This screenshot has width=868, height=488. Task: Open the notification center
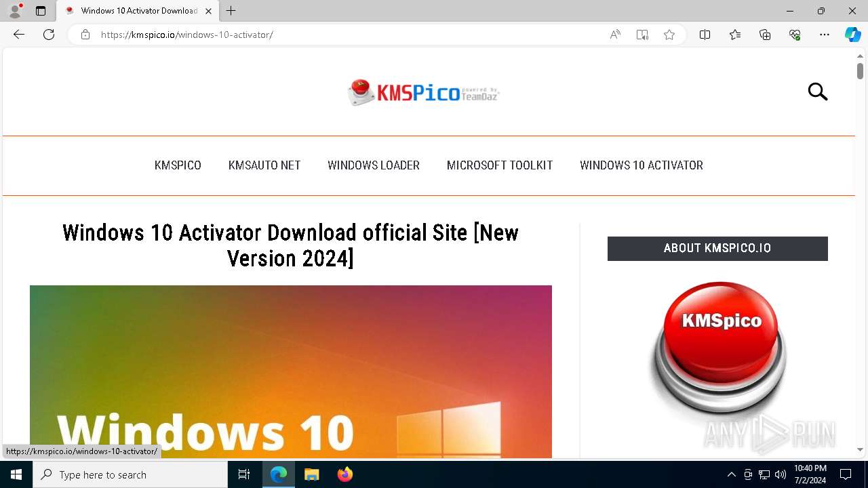click(x=846, y=474)
